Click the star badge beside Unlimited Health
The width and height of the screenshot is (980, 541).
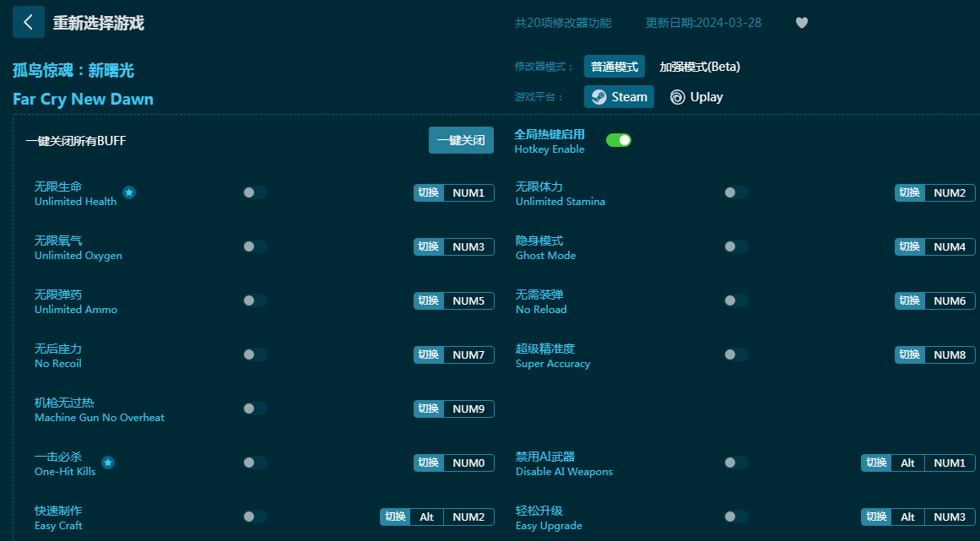point(129,192)
